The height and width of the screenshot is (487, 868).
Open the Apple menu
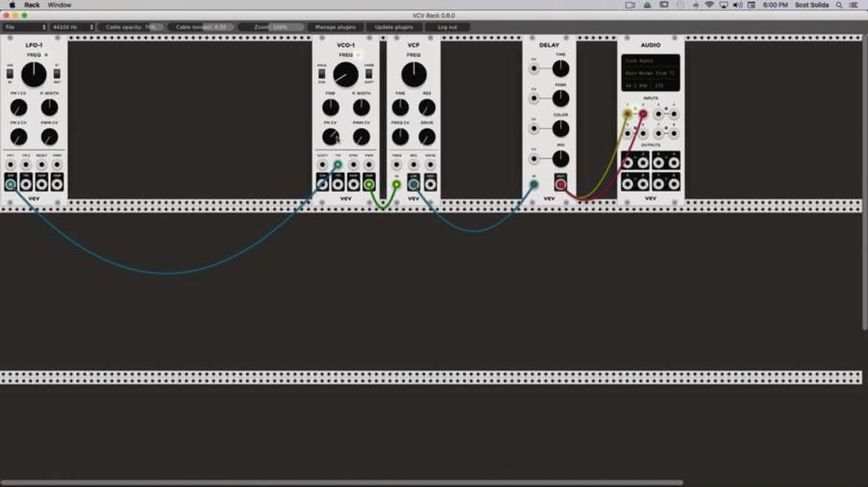coord(12,5)
